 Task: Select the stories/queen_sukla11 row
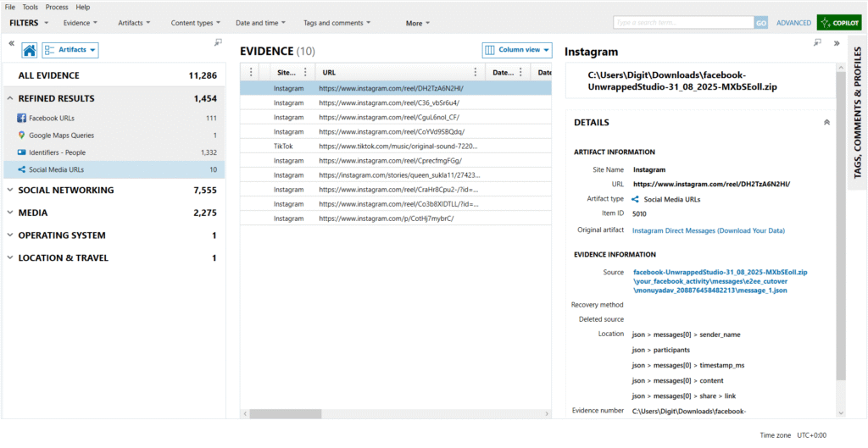(x=396, y=174)
